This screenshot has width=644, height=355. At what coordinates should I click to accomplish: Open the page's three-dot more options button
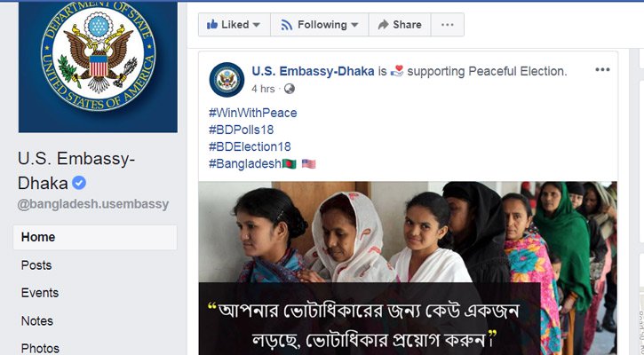tap(448, 25)
